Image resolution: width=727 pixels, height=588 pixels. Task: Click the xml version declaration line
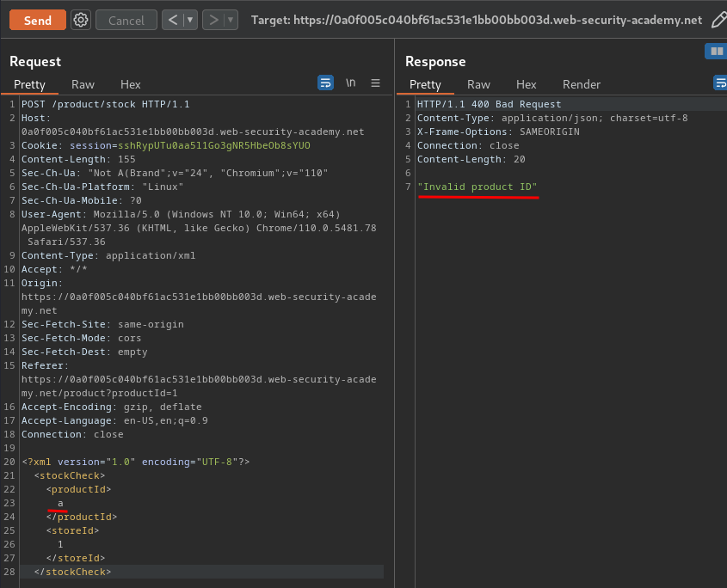click(135, 462)
